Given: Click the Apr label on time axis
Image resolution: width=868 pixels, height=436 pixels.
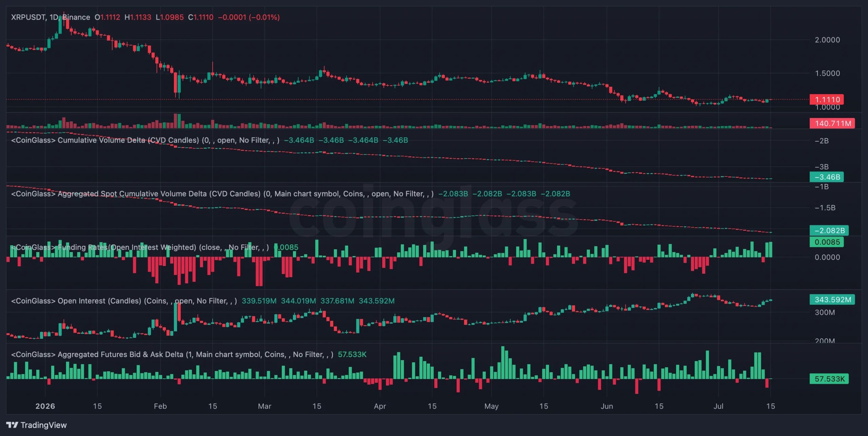Looking at the screenshot, I should tap(380, 406).
